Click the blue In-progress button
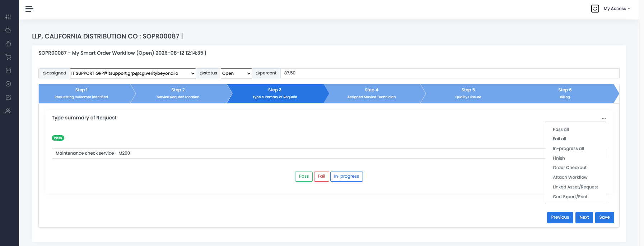The image size is (644, 246). click(346, 177)
